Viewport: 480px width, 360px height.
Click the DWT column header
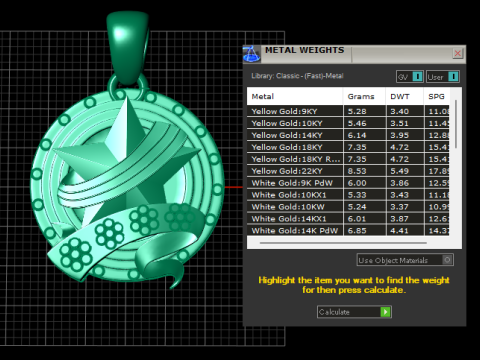[405, 96]
